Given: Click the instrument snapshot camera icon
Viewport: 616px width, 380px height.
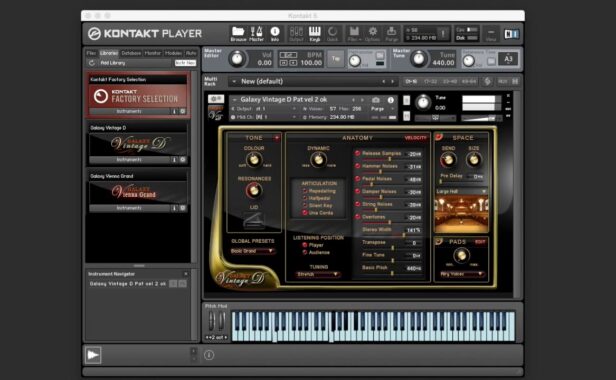Looking at the screenshot, I should 376,100.
